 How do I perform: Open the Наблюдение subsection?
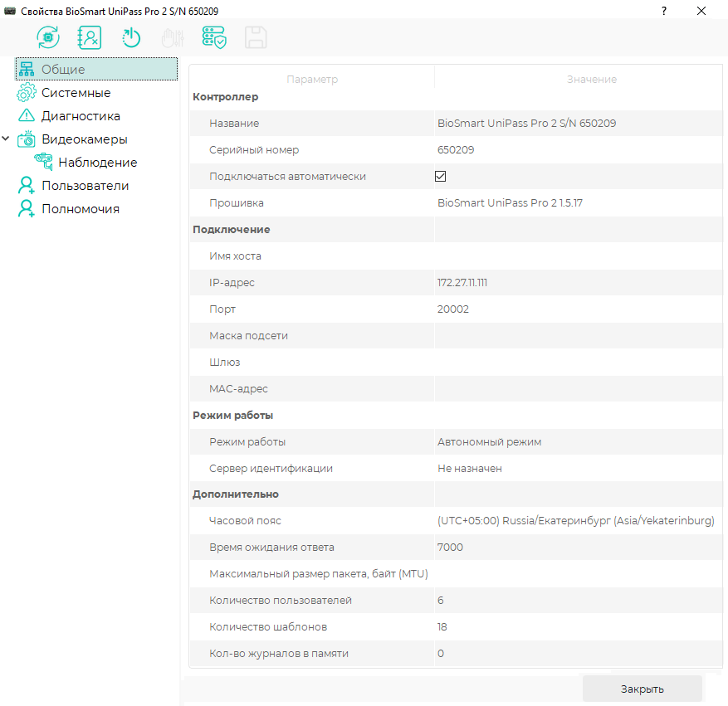pyautogui.click(x=98, y=163)
